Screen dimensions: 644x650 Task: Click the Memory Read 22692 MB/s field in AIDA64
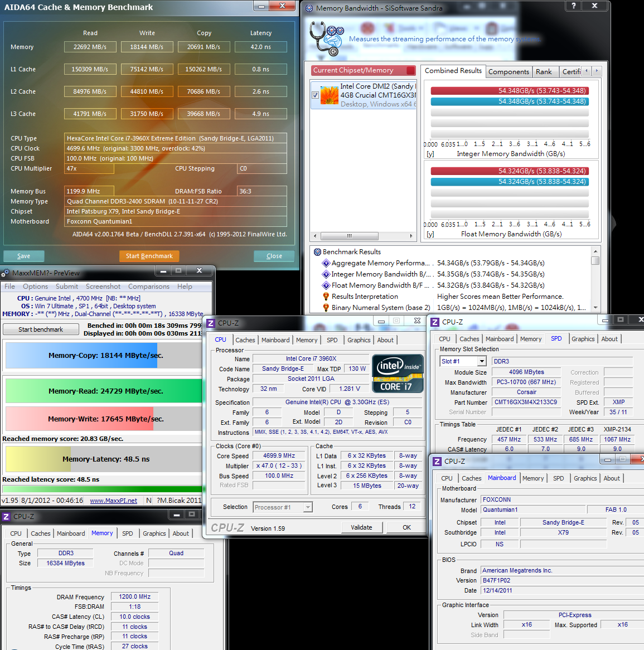pos(90,47)
